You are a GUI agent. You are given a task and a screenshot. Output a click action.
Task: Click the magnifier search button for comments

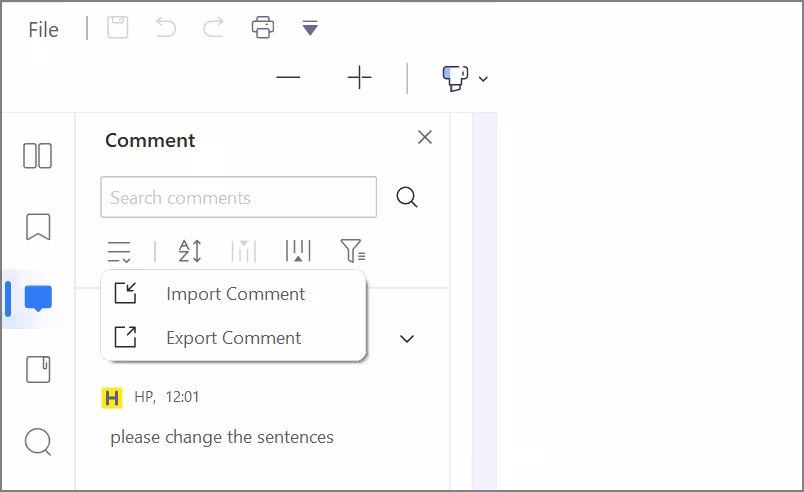point(407,197)
